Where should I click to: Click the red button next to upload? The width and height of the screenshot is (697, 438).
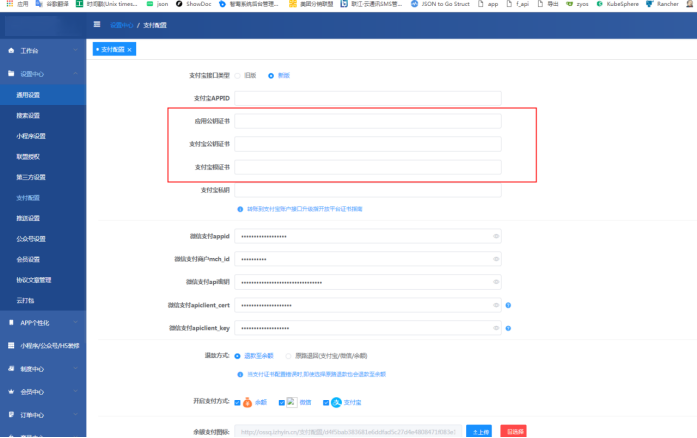click(x=513, y=431)
